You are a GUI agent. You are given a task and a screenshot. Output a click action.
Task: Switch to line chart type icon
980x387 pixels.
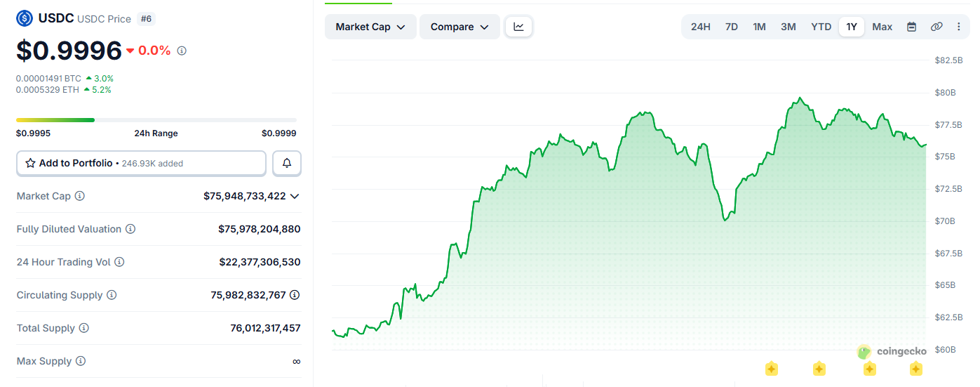coord(518,27)
